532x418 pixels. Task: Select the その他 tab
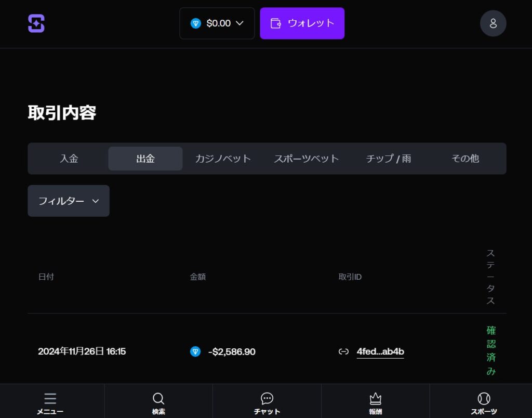465,159
